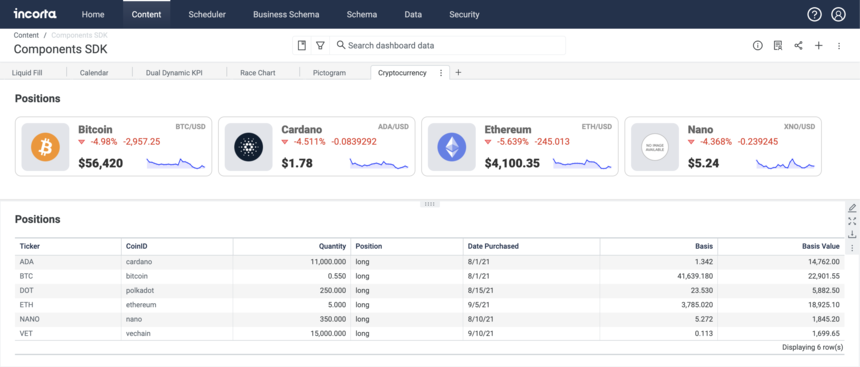Click the pencil edit icon on table
Viewport: 860px width, 367px height.
pos(852,208)
